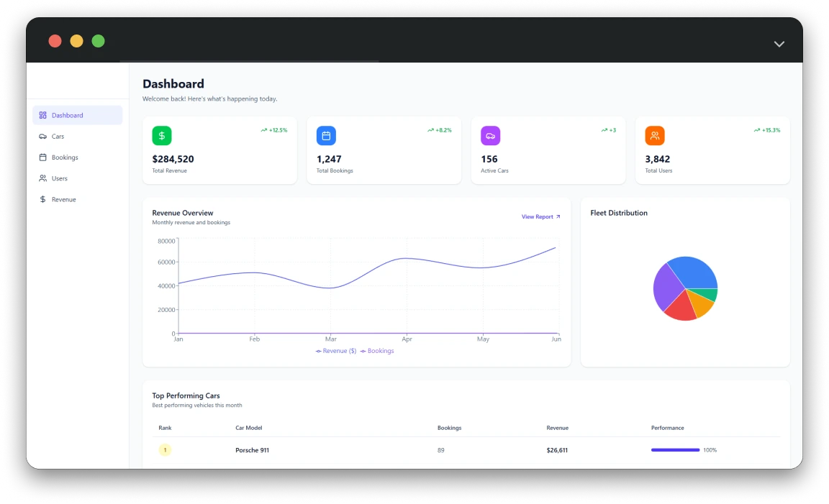
Task: Open the View Report link
Action: click(540, 216)
